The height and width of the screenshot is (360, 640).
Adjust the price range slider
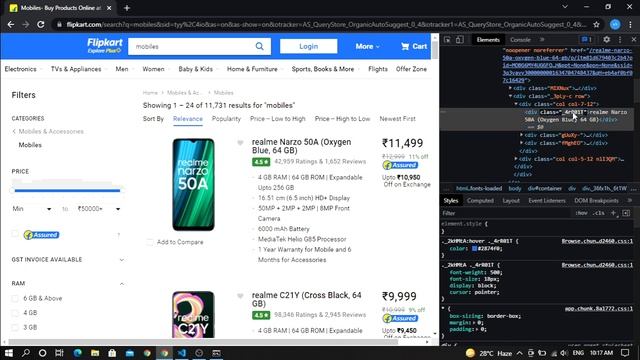[x=67, y=190]
